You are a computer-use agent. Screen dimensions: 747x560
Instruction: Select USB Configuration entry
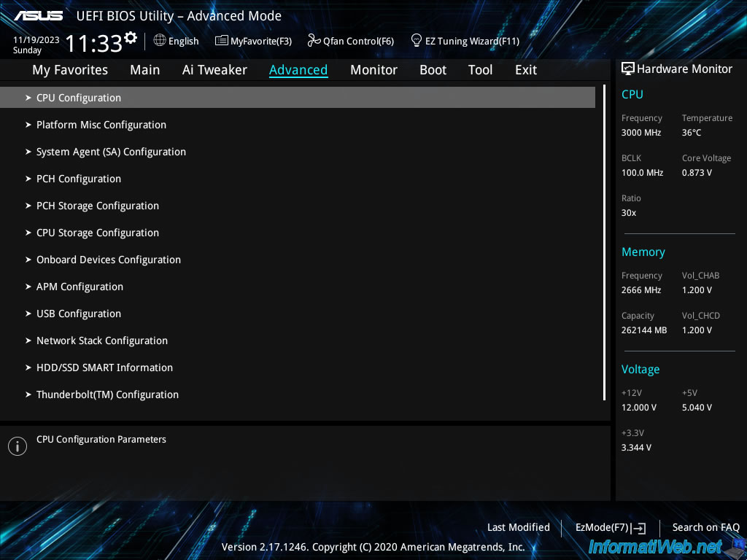[x=78, y=314]
